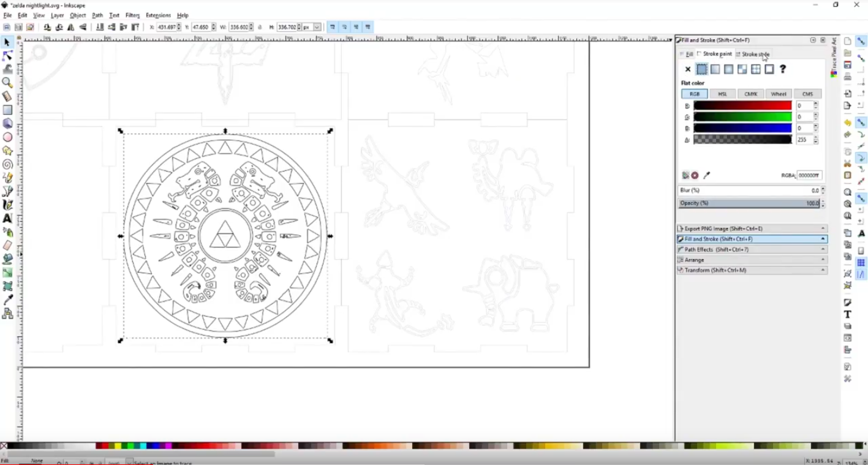
Task: Choose Radial gradient stroke paint
Action: (x=728, y=69)
